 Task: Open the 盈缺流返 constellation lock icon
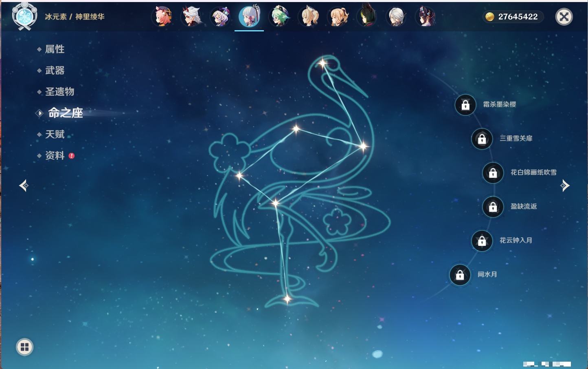pyautogui.click(x=493, y=207)
